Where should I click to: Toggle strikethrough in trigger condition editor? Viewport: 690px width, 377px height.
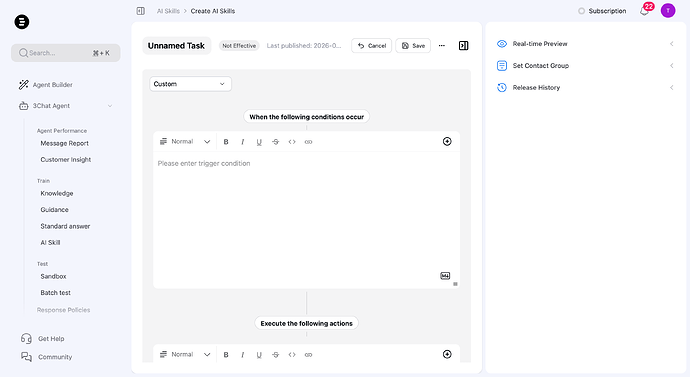pyautogui.click(x=275, y=142)
